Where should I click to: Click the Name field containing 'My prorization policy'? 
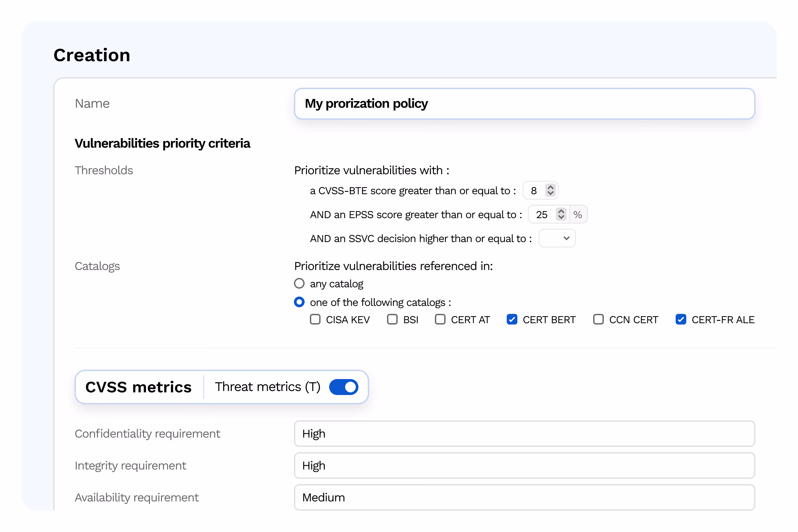(x=524, y=103)
